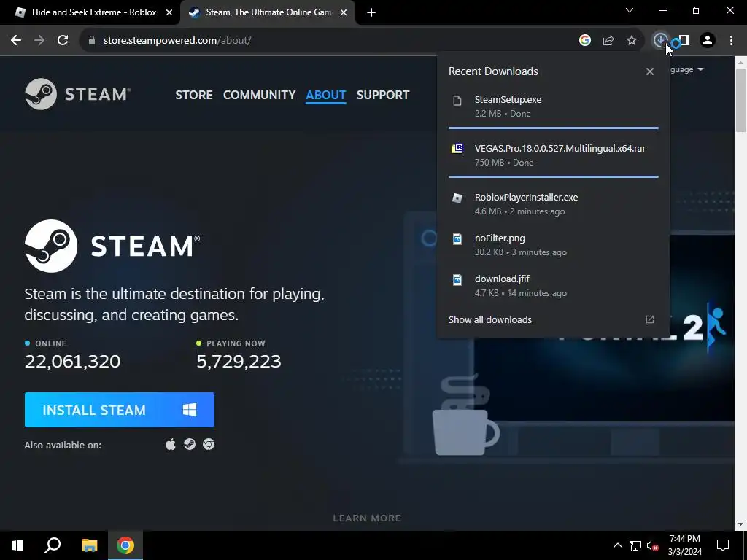Image resolution: width=747 pixels, height=560 pixels.
Task: Open the tab search dropdown
Action: (630, 10)
